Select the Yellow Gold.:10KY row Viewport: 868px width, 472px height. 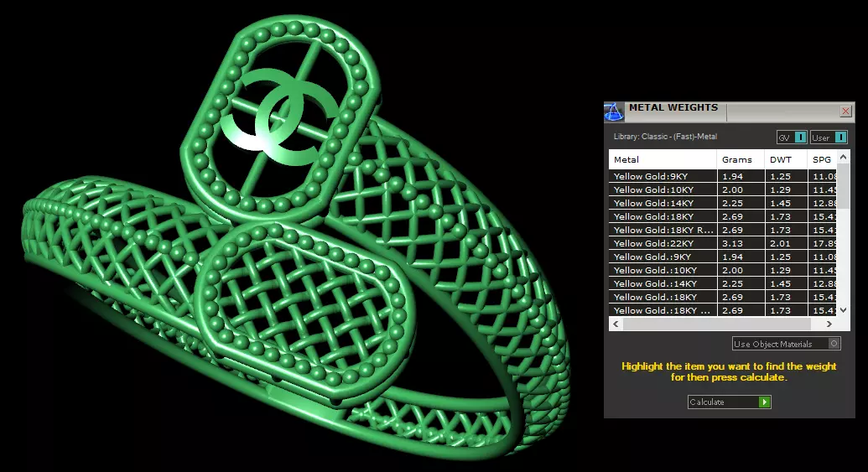coord(722,270)
